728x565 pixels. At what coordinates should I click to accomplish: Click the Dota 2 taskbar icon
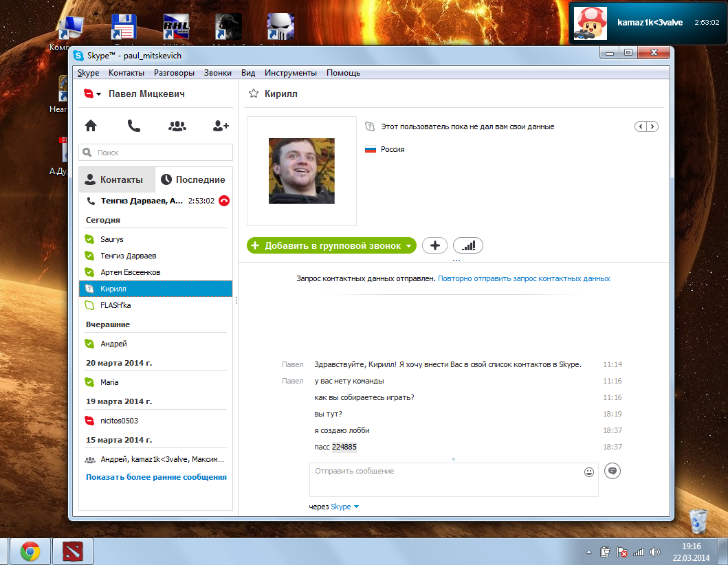click(73, 551)
